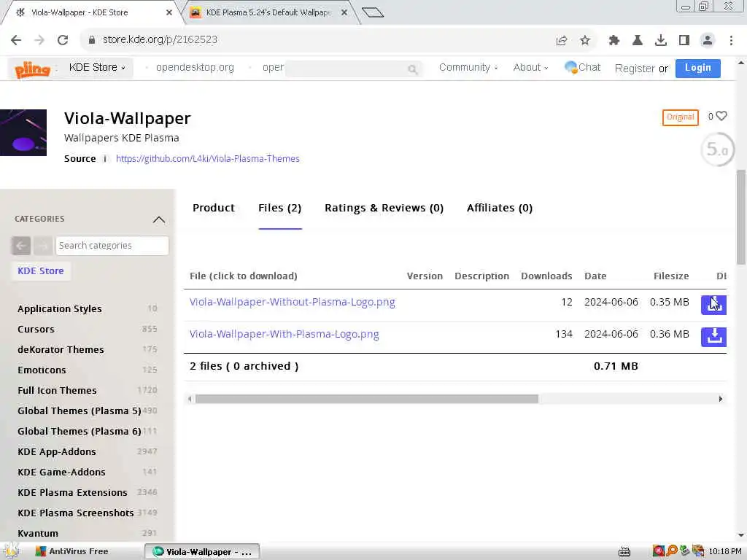The height and width of the screenshot is (560, 747).
Task: Open the KDE Game-Addons category
Action: [x=61, y=472]
